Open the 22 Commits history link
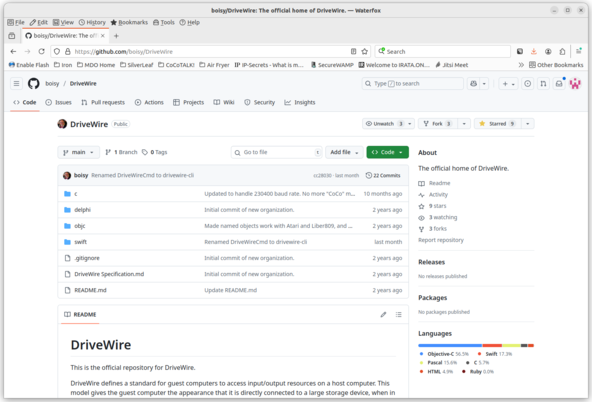 coord(383,175)
